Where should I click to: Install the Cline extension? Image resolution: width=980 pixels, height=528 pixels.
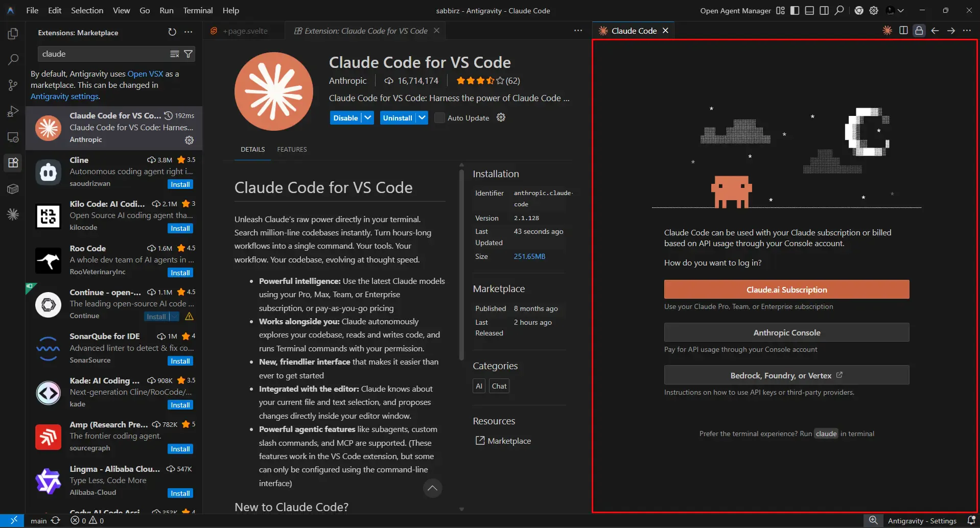[x=180, y=184]
